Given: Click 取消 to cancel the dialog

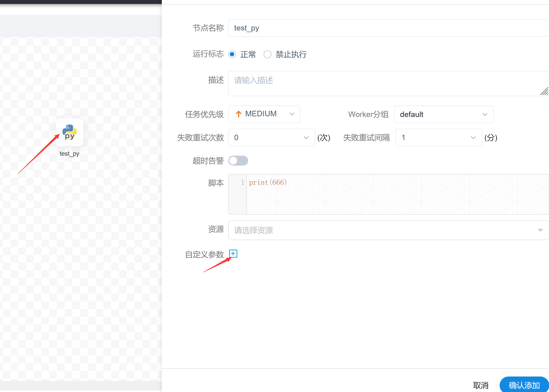Looking at the screenshot, I should [x=481, y=384].
